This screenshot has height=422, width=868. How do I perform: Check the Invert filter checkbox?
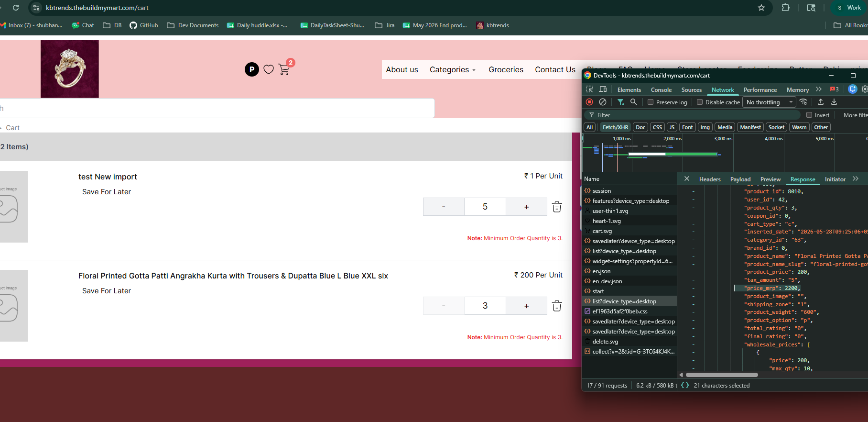(809, 115)
